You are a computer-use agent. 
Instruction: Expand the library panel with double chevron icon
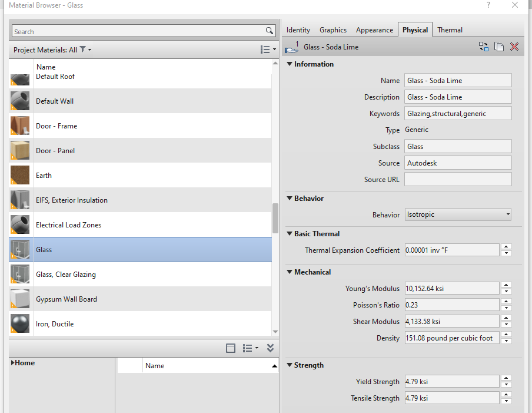click(270, 348)
